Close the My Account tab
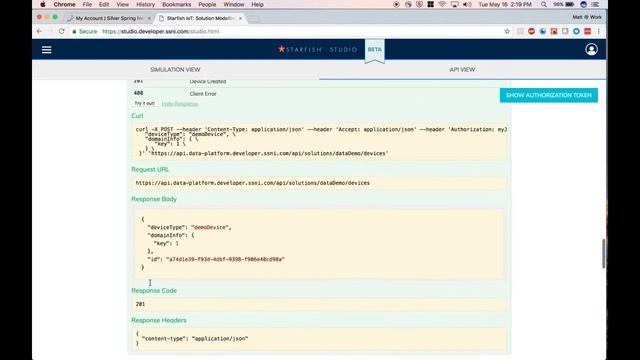The height and width of the screenshot is (360, 640). 149,18
